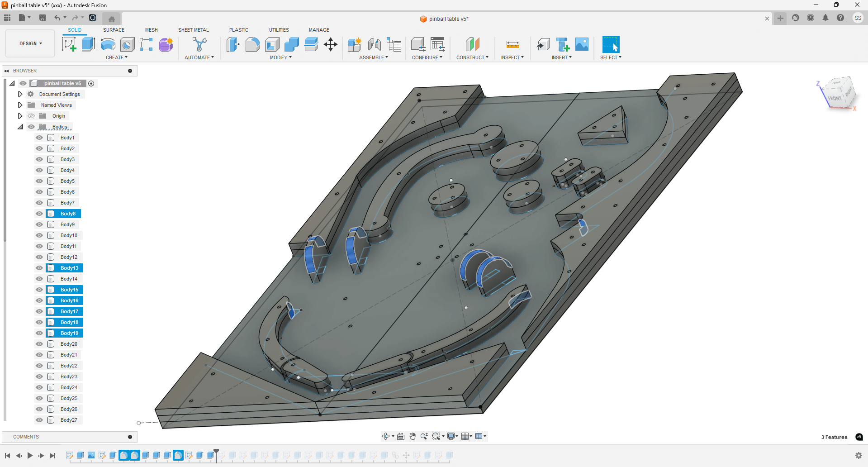
Task: Click the Undo arrow
Action: click(57, 18)
